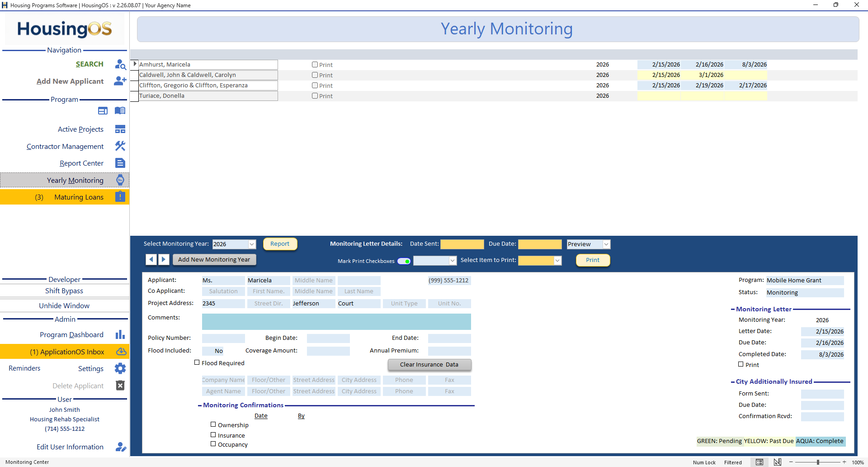The height and width of the screenshot is (467, 868).
Task: Check Print box for Caldwell, John row
Action: [x=315, y=75]
